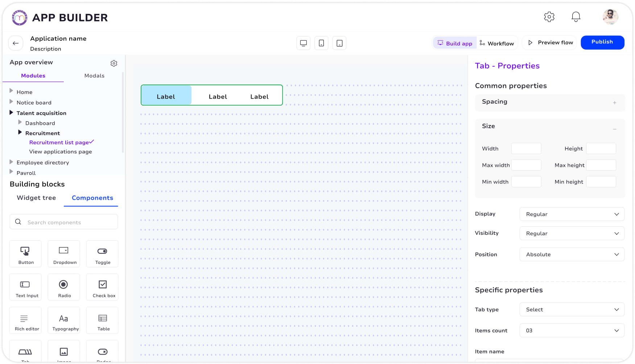Image resolution: width=635 pixels, height=364 pixels.
Task: Select the Workflow mode
Action: click(497, 43)
